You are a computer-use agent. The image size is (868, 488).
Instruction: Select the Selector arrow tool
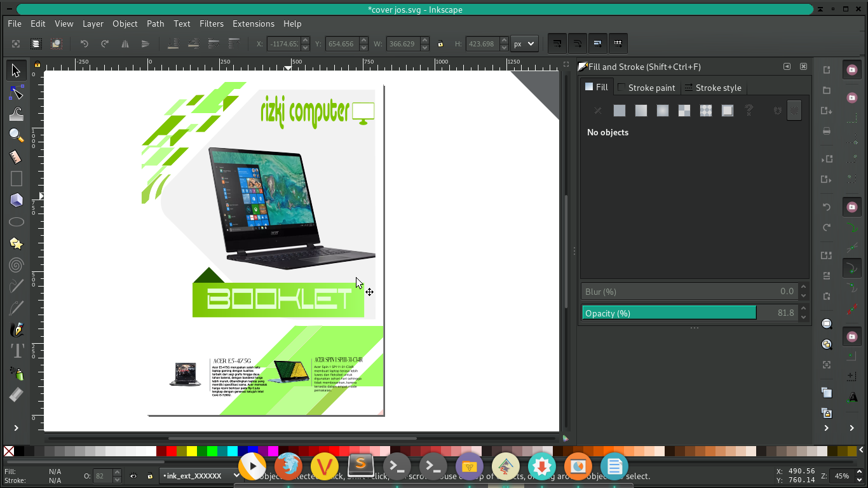(x=17, y=71)
